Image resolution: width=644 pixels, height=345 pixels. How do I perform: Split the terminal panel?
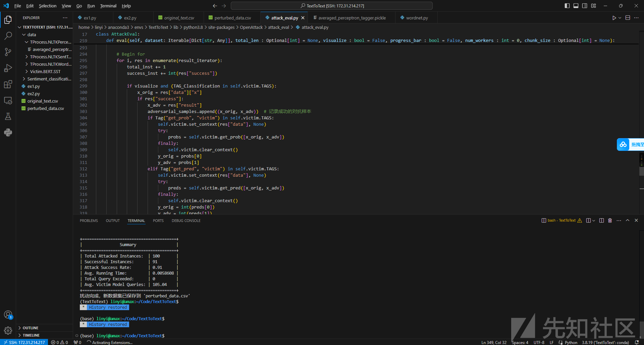(601, 220)
